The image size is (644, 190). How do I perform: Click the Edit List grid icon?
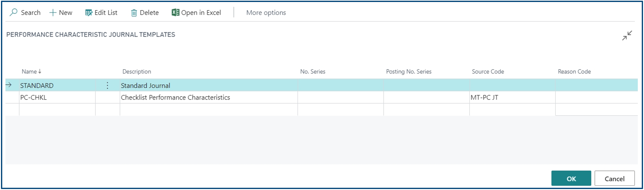click(x=89, y=13)
